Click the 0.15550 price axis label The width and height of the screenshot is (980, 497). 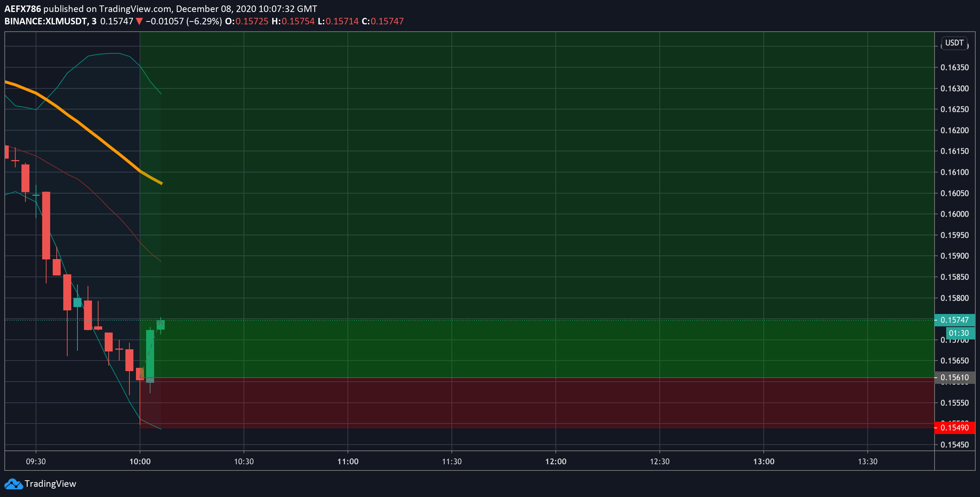pos(955,403)
